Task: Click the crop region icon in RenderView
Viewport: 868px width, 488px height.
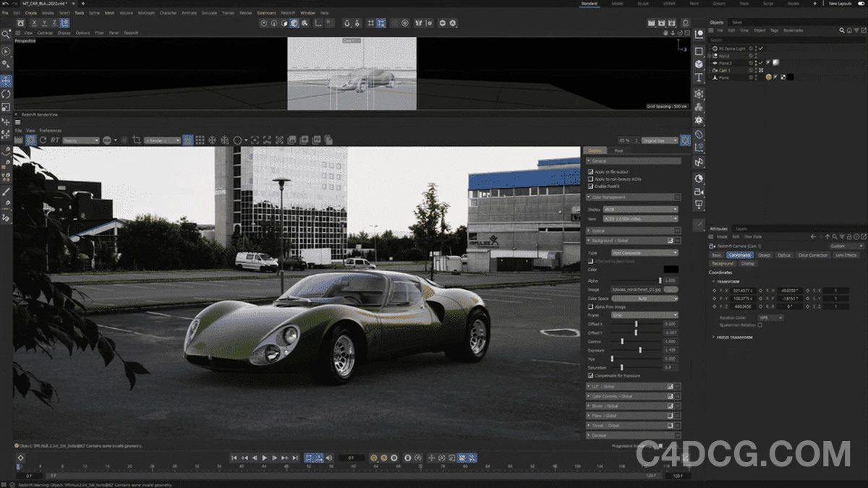Action: [x=136, y=140]
